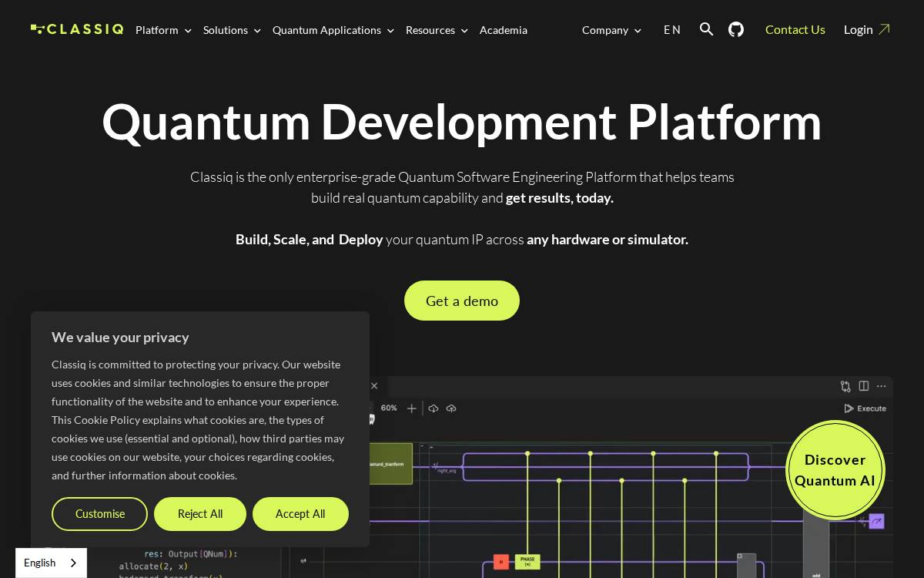Click the 'get results, today.' bold text
The width and height of the screenshot is (924, 578).
tap(560, 198)
